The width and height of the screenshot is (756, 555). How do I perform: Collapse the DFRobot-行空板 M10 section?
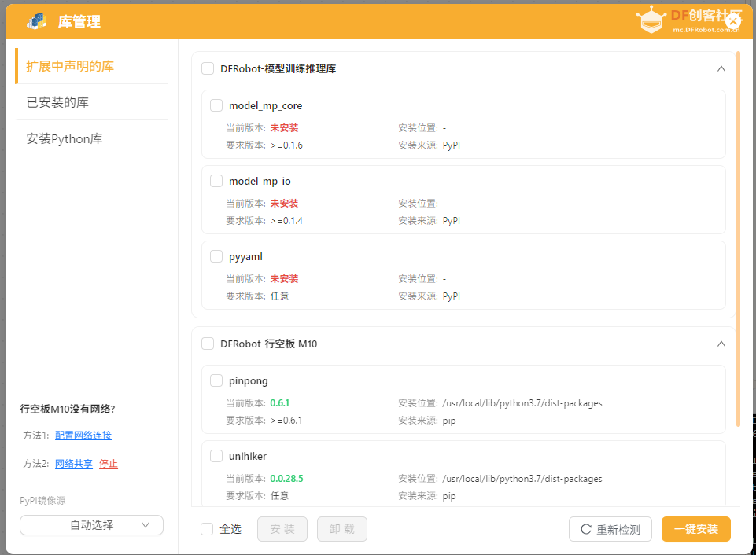(x=721, y=344)
